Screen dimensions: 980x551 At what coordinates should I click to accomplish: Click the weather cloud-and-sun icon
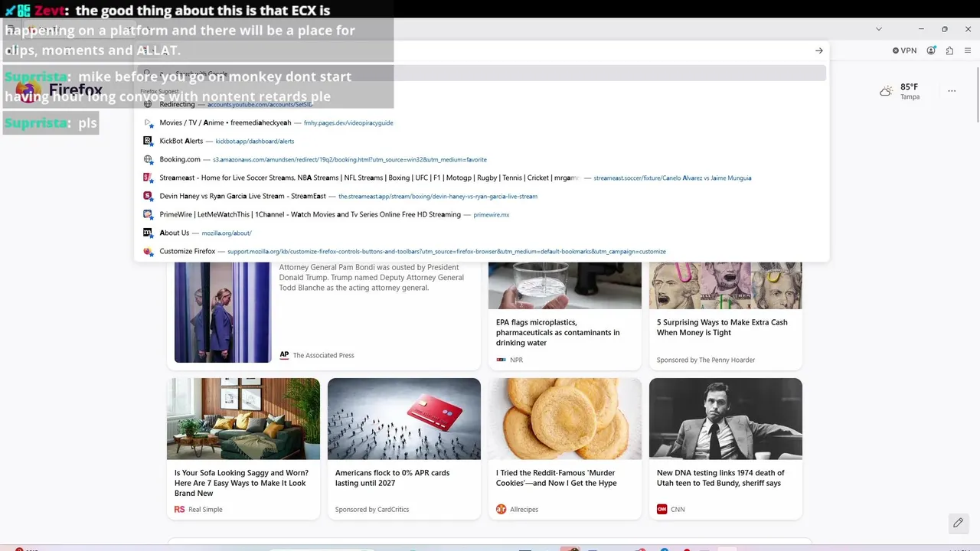point(886,90)
